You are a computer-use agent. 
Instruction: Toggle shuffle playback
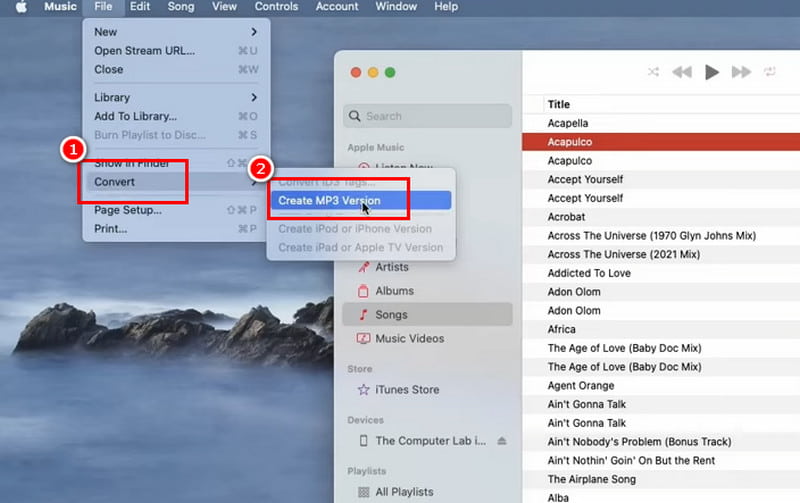tap(653, 72)
